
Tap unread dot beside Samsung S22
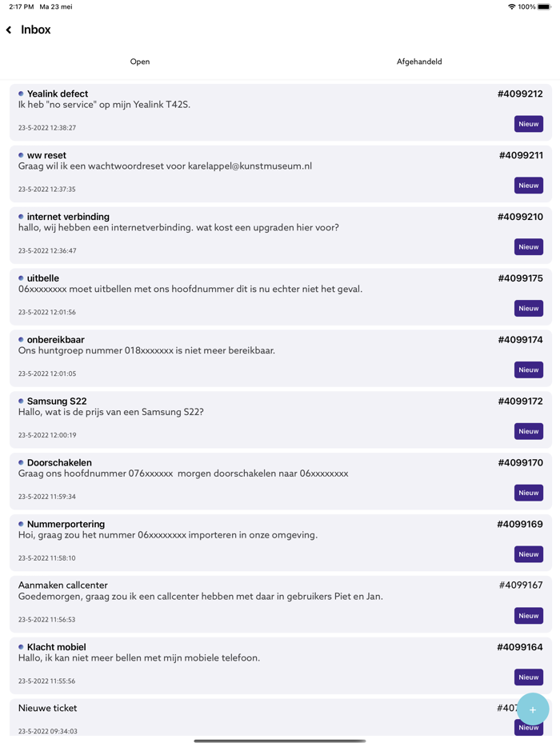coord(21,401)
